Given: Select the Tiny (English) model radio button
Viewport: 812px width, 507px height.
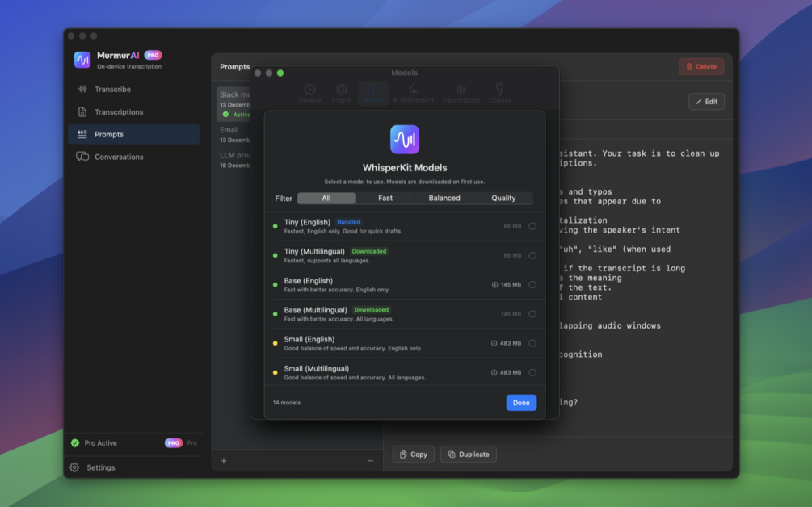Looking at the screenshot, I should pyautogui.click(x=532, y=226).
